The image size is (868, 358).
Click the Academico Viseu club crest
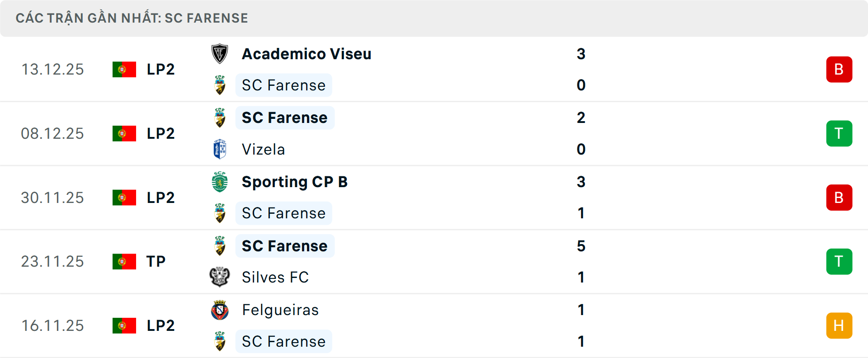click(x=220, y=53)
